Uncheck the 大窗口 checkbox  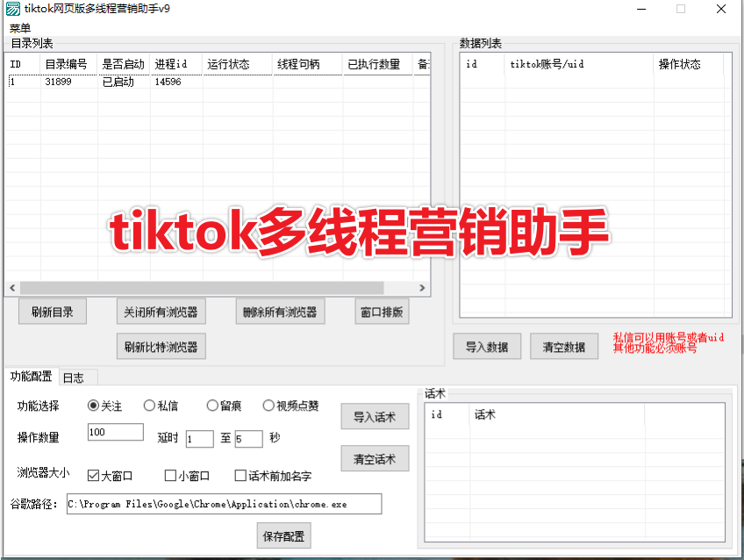click(93, 475)
